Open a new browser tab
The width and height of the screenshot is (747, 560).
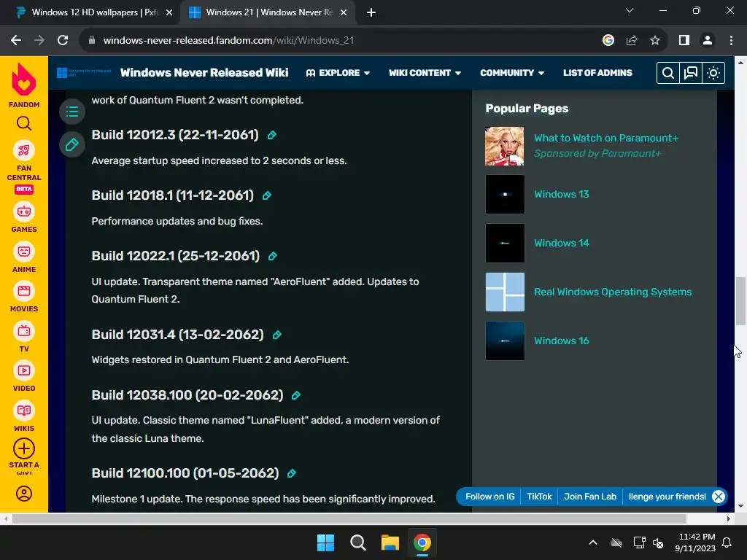coord(371,13)
